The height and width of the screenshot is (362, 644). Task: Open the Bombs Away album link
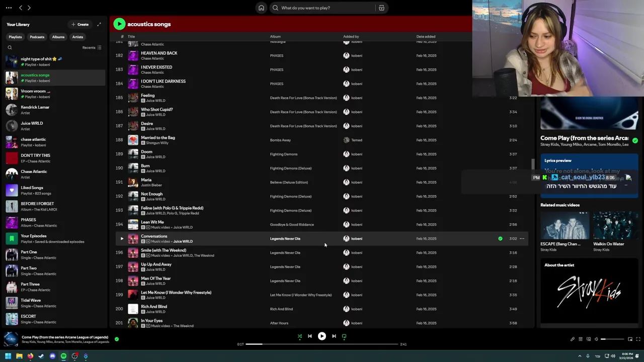(280, 140)
